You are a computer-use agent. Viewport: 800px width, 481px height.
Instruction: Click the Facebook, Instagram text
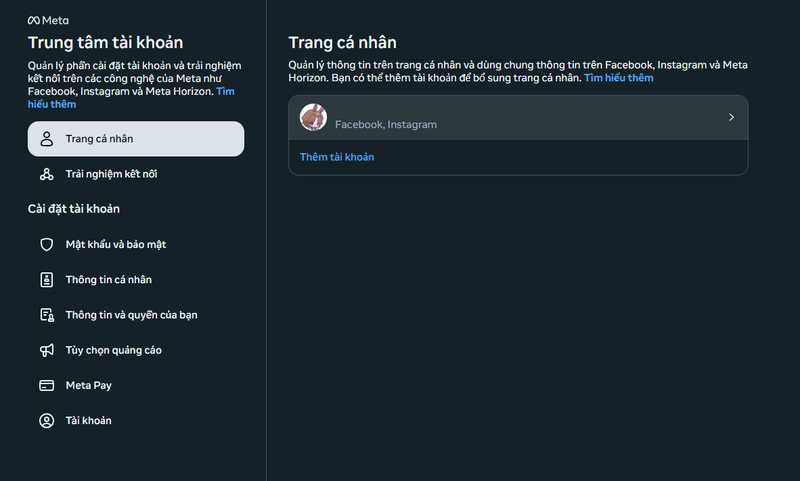pyautogui.click(x=386, y=124)
